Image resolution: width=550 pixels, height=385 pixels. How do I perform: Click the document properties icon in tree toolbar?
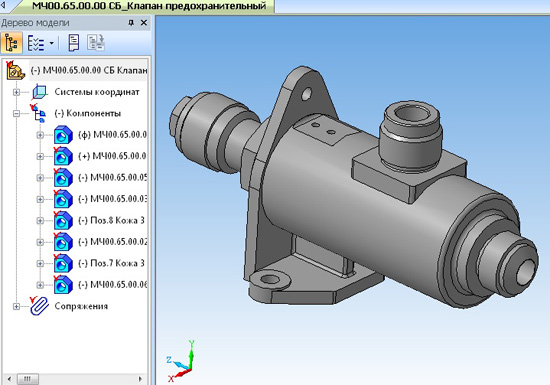[73, 42]
